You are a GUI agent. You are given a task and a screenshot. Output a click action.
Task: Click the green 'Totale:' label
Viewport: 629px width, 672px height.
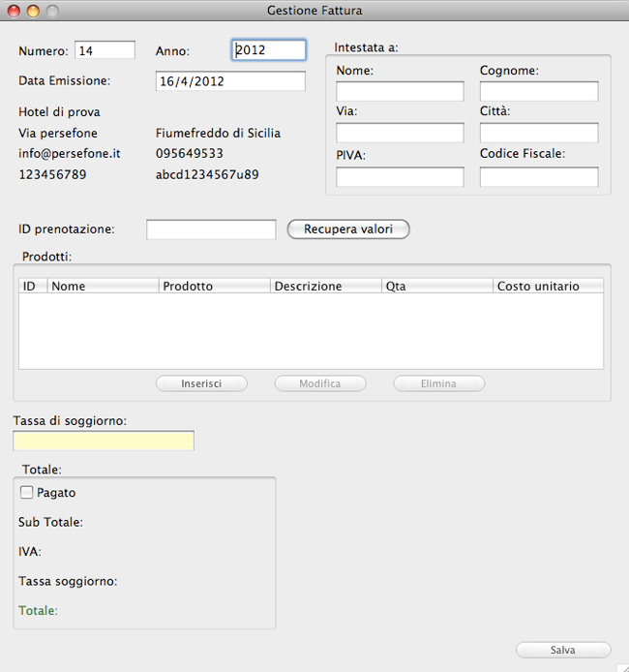(38, 610)
